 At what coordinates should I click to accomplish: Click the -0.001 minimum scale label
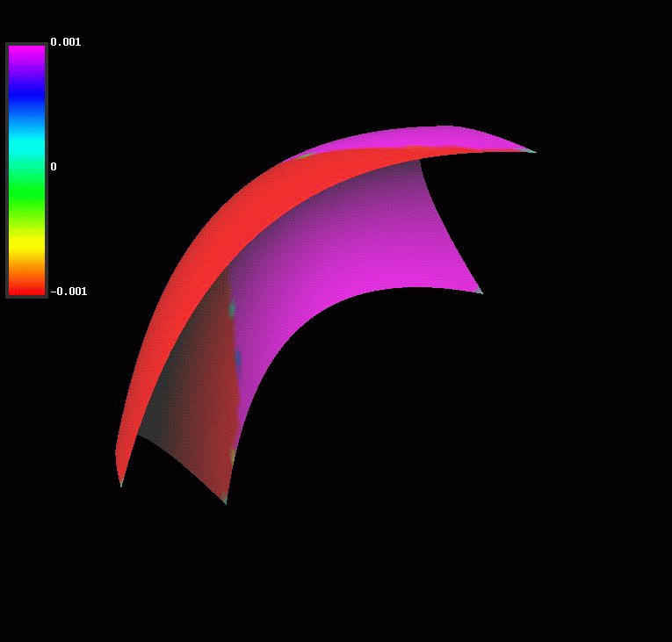click(69, 292)
